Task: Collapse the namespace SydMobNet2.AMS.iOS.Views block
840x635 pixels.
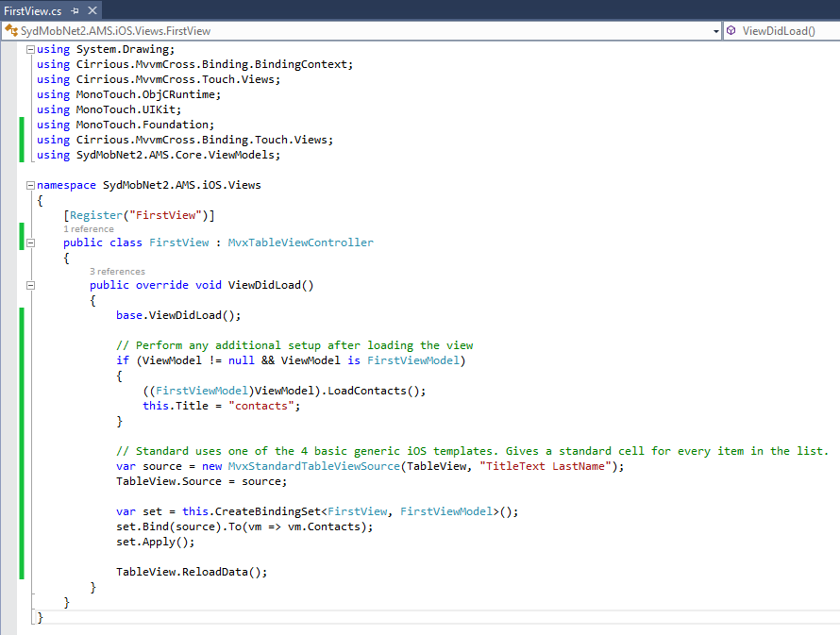Action: [x=30, y=185]
